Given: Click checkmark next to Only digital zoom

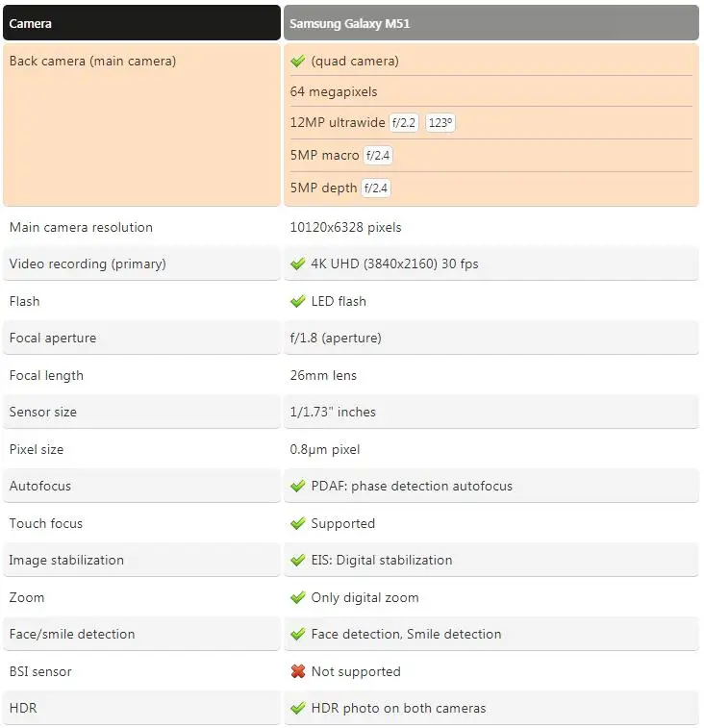Looking at the screenshot, I should (x=298, y=597).
